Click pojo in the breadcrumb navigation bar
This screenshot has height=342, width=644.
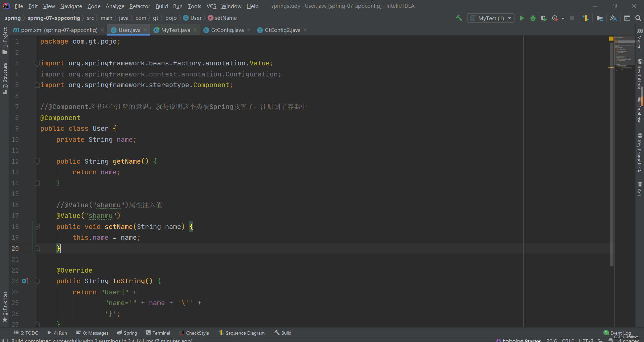coord(171,18)
